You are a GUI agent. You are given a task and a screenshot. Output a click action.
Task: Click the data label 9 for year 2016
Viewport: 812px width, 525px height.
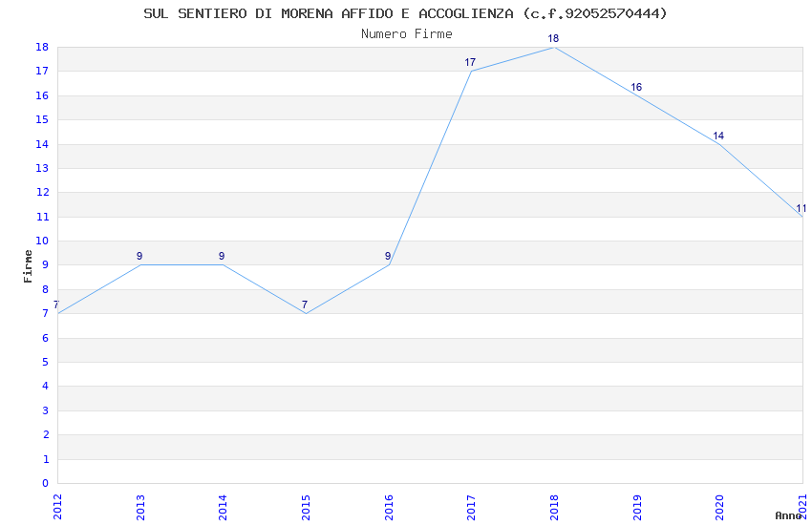coord(387,256)
